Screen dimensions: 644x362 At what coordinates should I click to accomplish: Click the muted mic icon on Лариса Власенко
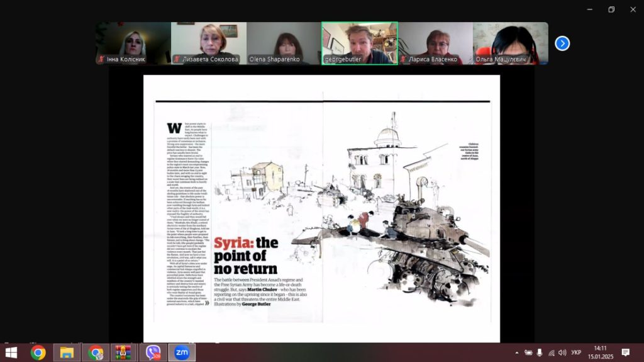pyautogui.click(x=403, y=59)
